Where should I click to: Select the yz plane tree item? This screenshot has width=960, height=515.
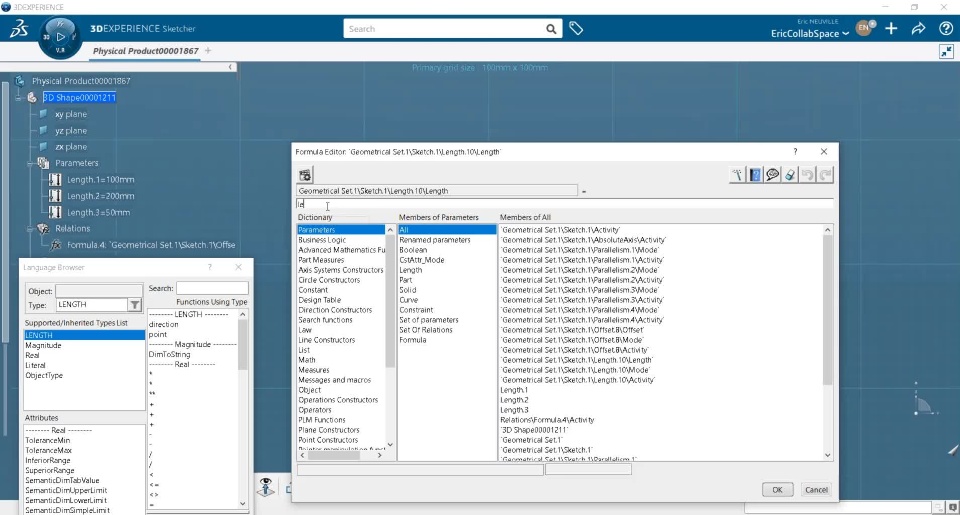71,130
